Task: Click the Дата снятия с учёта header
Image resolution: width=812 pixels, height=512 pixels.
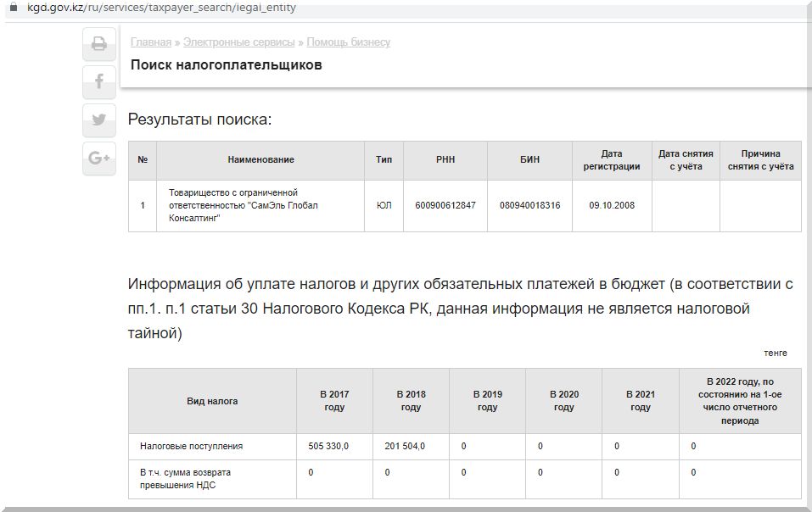Action: [x=686, y=160]
